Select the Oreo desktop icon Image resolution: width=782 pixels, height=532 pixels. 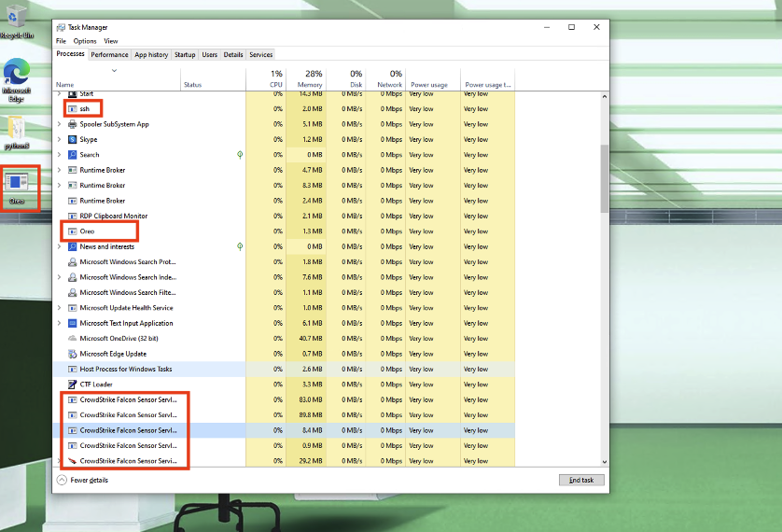(x=17, y=185)
